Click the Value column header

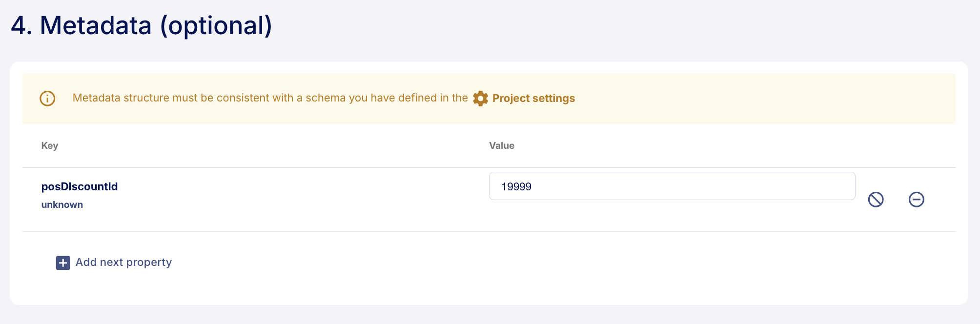tap(502, 145)
